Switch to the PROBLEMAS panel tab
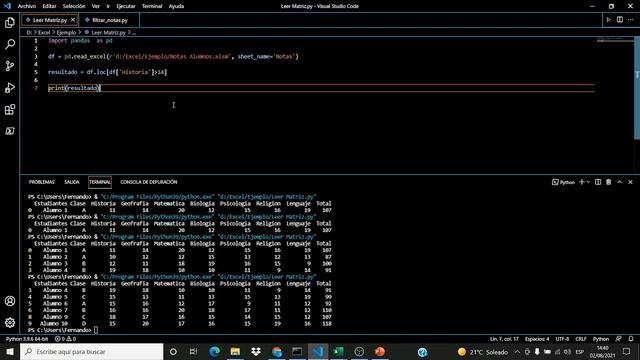Image resolution: width=640 pixels, height=360 pixels. tap(42, 182)
